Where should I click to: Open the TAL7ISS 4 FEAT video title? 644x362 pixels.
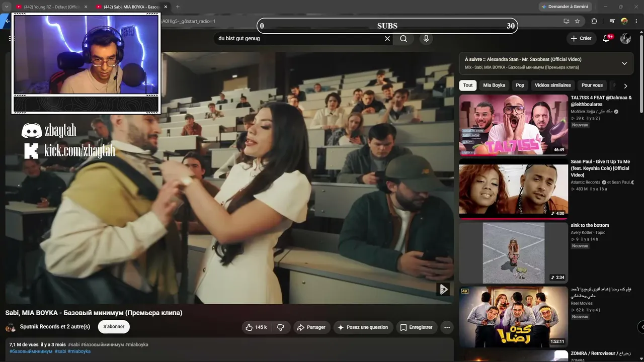pos(601,101)
